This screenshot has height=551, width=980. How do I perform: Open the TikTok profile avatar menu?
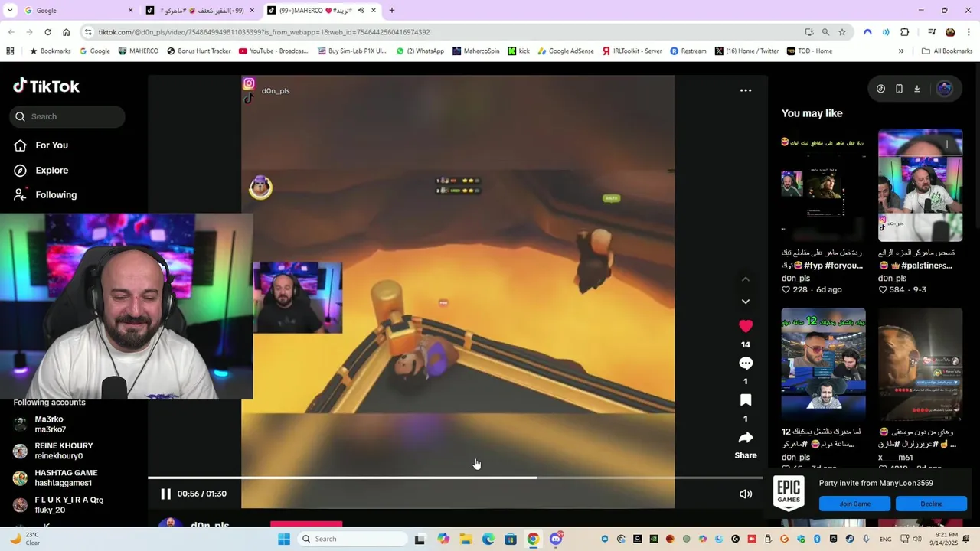(945, 89)
